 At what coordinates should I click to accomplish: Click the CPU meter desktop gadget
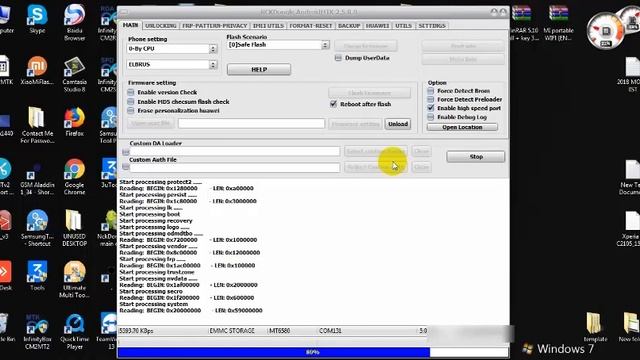606,31
